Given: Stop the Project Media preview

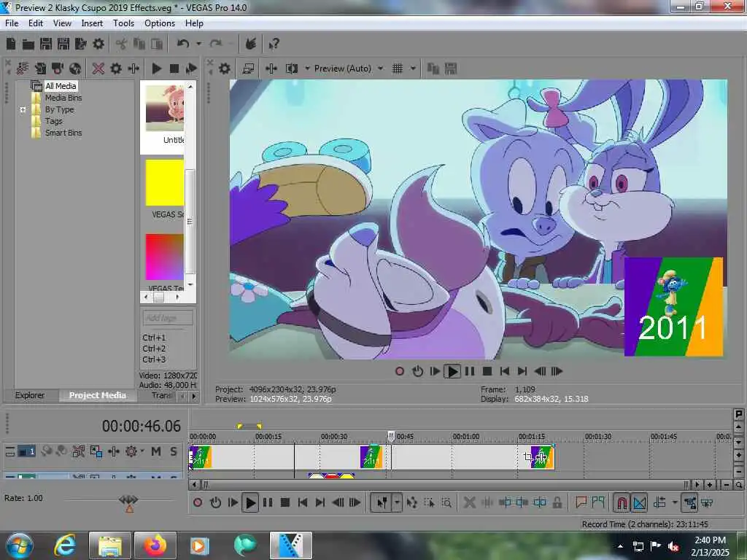Looking at the screenshot, I should coord(174,69).
